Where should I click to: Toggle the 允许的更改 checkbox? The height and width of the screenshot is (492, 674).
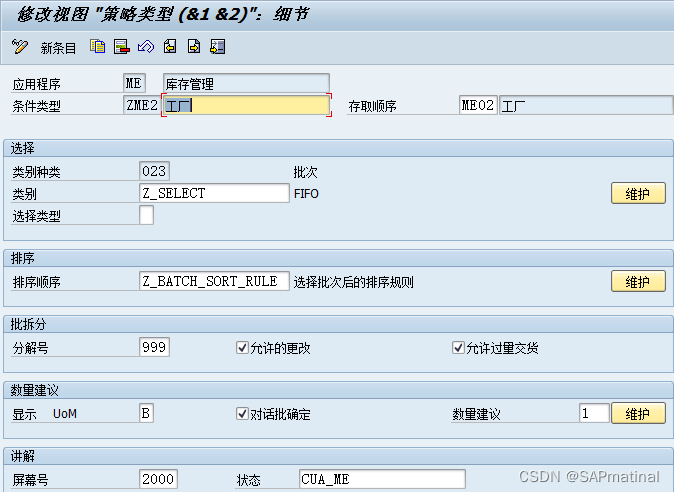pos(242,347)
